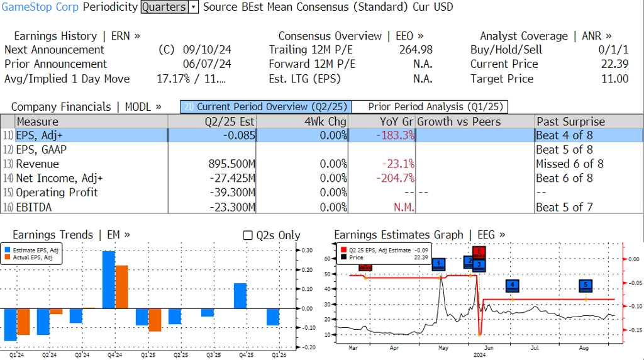This screenshot has width=644, height=360.
Task: Select the Revenue measure row
Action: coord(321,164)
